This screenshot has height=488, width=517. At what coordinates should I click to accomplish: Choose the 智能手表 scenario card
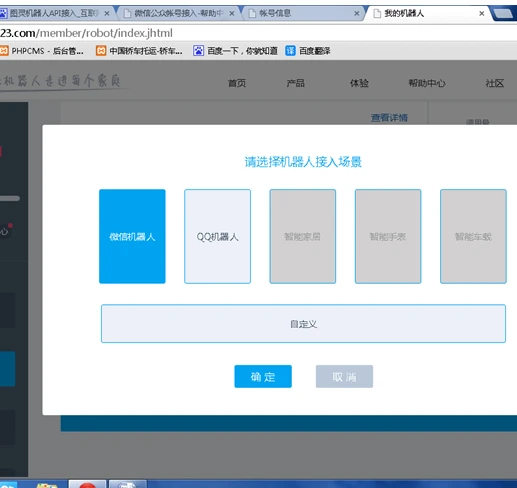click(388, 236)
